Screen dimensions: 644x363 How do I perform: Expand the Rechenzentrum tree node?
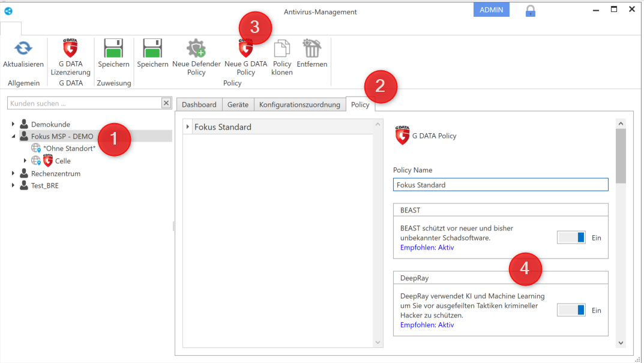[13, 173]
